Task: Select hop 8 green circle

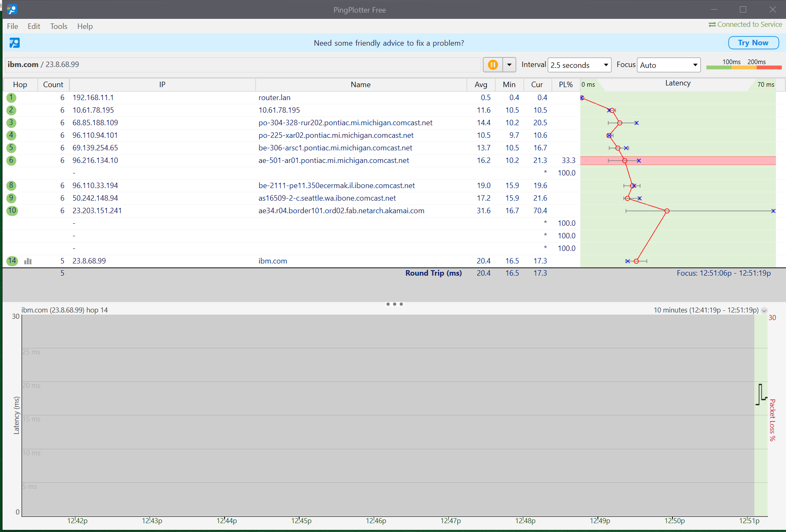Action: tap(11, 186)
